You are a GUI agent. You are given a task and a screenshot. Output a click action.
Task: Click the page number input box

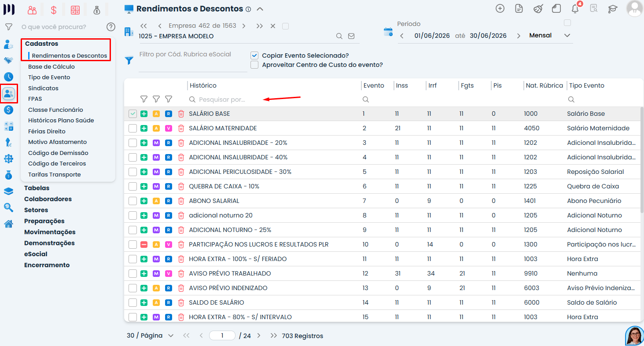click(x=222, y=335)
